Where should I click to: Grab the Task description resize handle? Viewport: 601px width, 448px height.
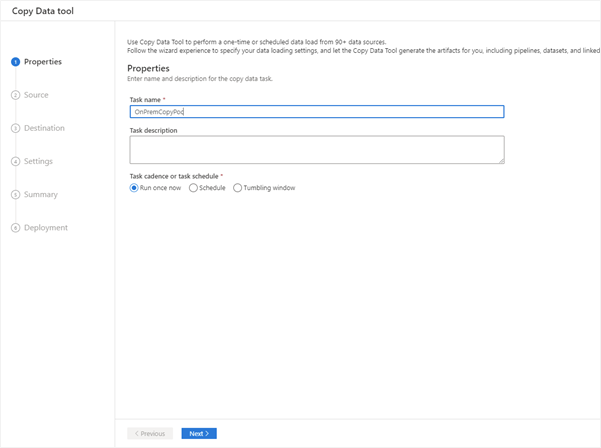click(501, 161)
